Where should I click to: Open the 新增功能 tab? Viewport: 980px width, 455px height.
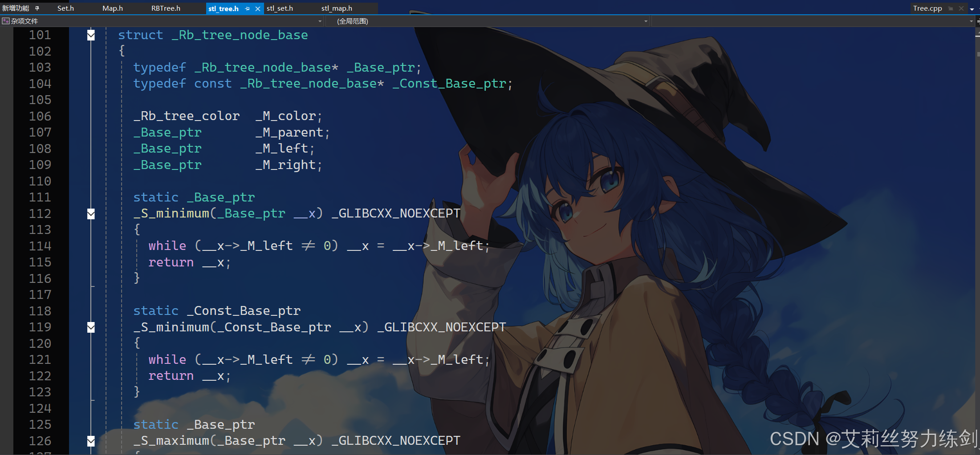coord(16,8)
